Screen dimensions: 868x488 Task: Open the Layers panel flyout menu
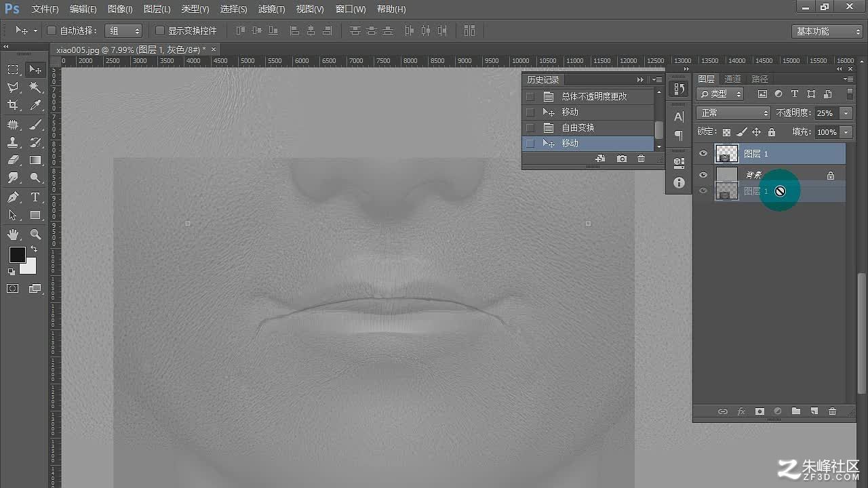(849, 79)
